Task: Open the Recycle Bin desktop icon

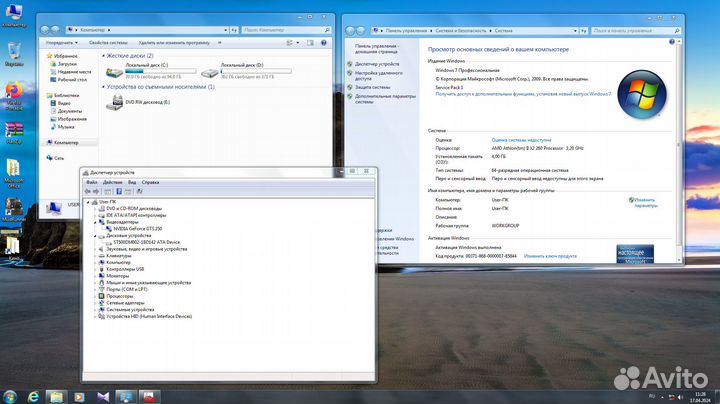Action: (14, 54)
